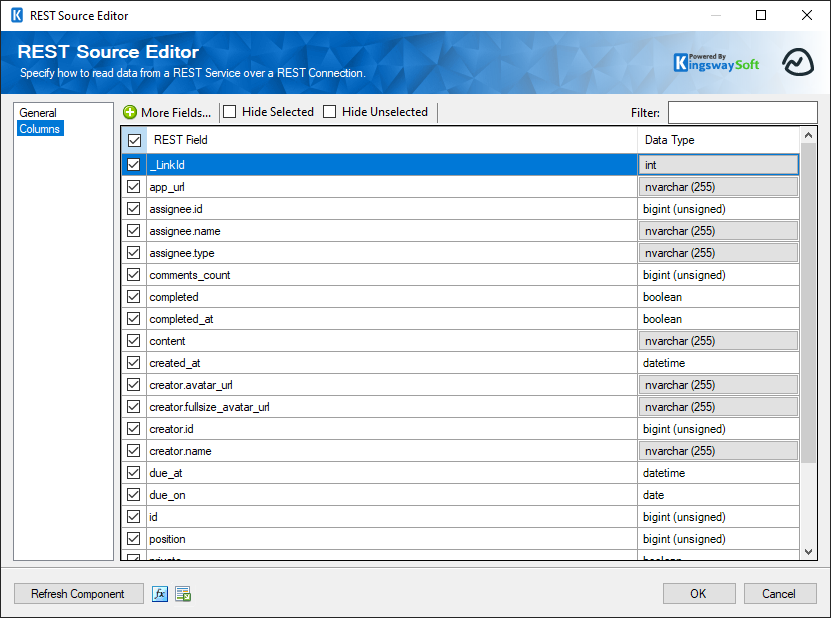831x618 pixels.
Task: Close the REST Source Editor window
Action: coord(807,15)
